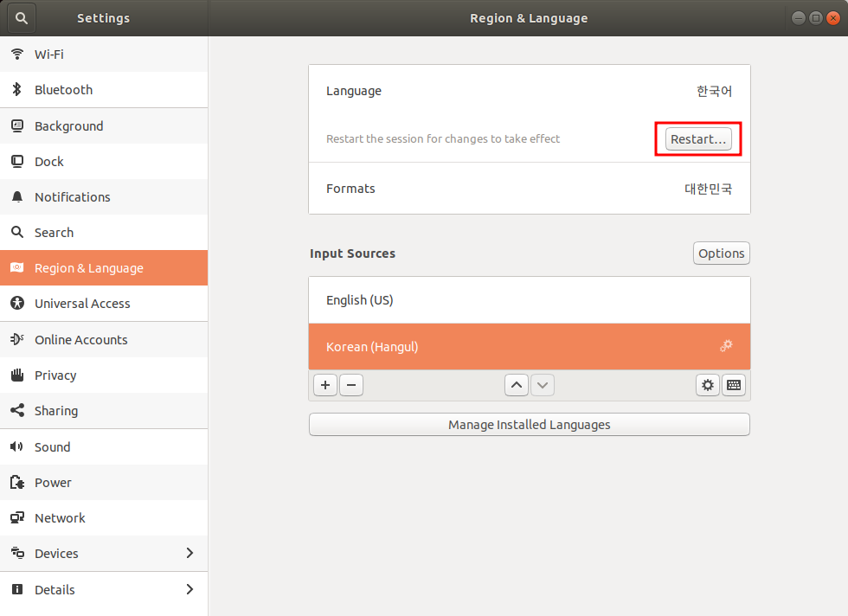Add an input source with plus button
848x616 pixels.
click(x=325, y=385)
